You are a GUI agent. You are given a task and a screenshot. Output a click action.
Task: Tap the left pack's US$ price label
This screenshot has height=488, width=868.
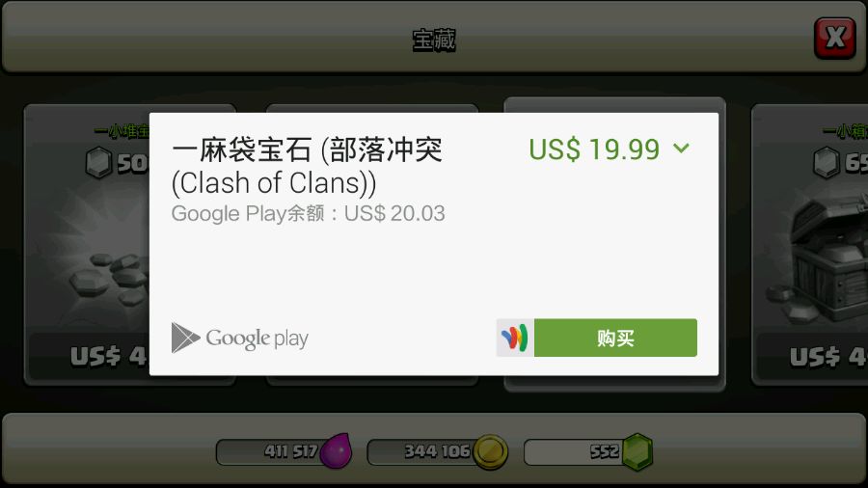pos(108,356)
